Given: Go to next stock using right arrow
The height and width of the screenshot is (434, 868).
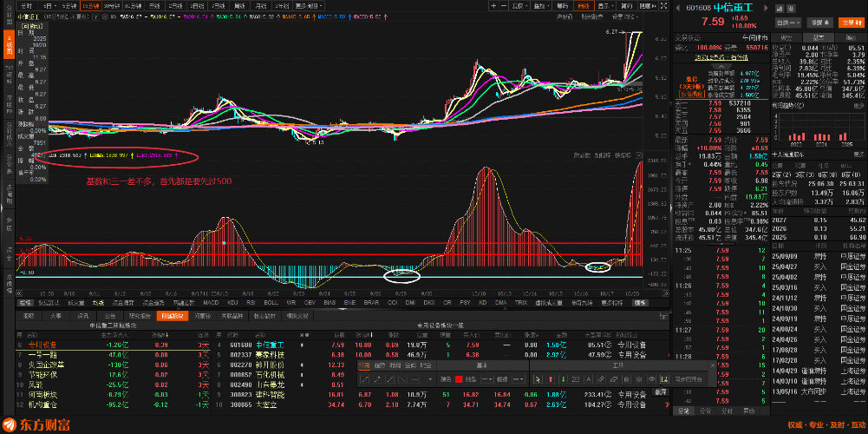Looking at the screenshot, I should 766,8.
